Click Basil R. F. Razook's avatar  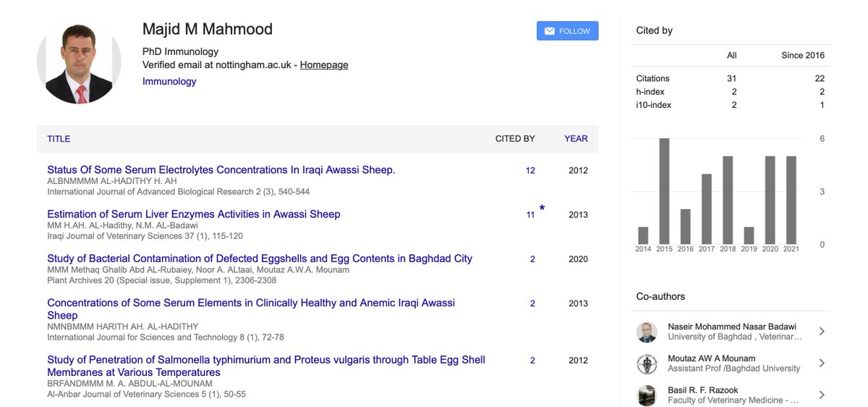[647, 395]
